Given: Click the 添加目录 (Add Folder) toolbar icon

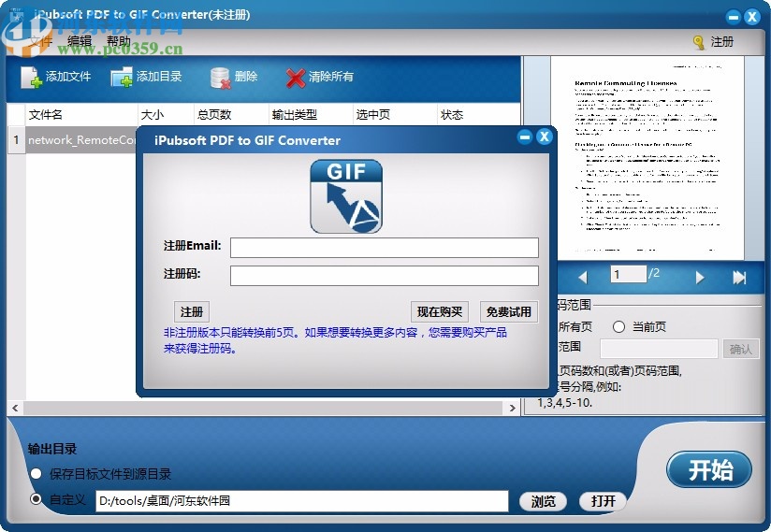Looking at the screenshot, I should [x=122, y=77].
